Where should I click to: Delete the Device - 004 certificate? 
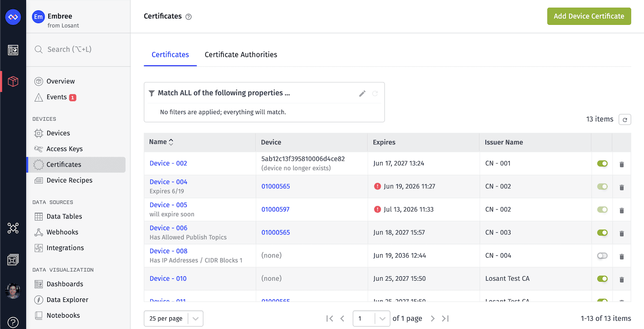tap(621, 187)
